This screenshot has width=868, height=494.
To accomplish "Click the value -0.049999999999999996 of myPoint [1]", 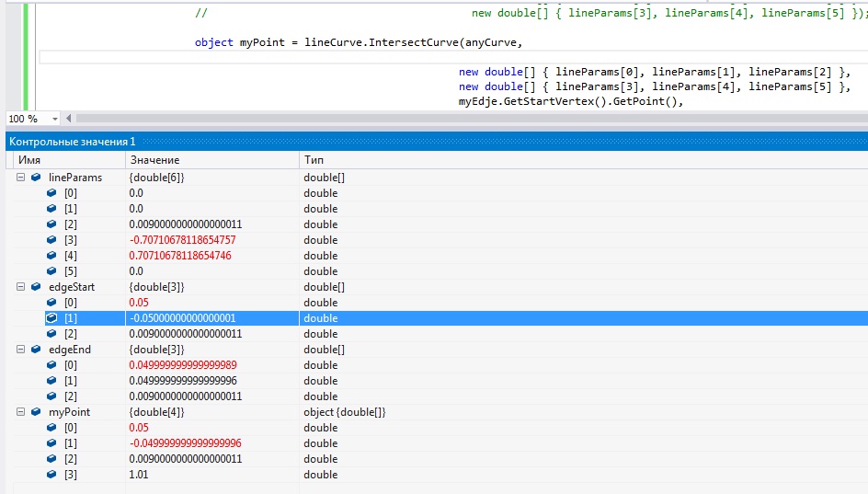I will coord(185,443).
